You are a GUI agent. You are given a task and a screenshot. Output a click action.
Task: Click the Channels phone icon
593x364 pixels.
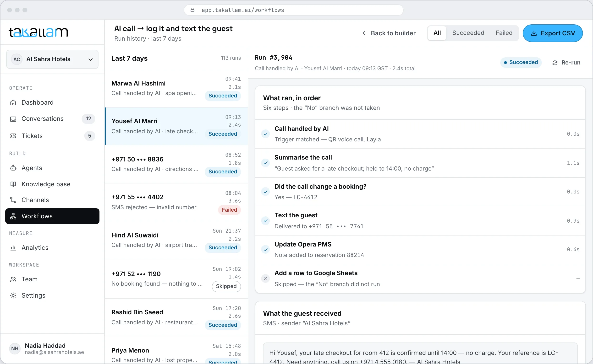[13, 200]
